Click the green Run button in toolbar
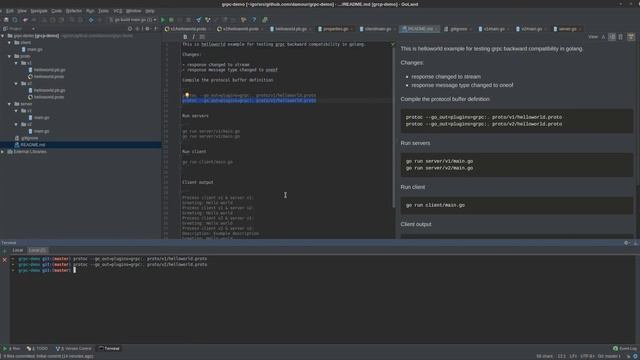 [163, 20]
